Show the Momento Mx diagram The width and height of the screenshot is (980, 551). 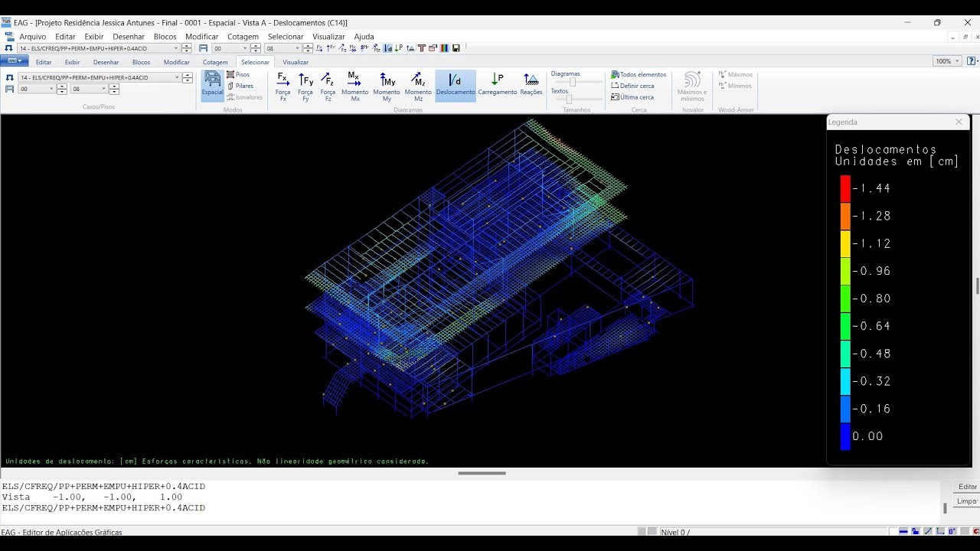[354, 86]
